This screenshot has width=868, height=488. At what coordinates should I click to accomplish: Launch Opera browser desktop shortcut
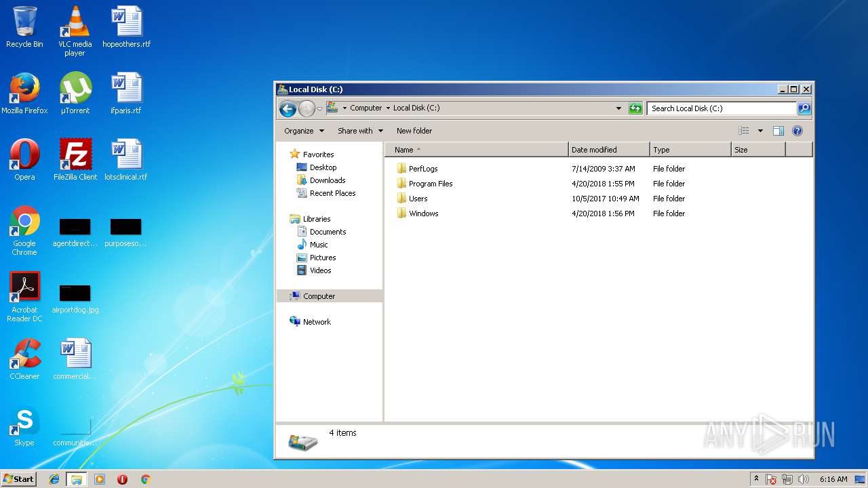click(x=24, y=160)
